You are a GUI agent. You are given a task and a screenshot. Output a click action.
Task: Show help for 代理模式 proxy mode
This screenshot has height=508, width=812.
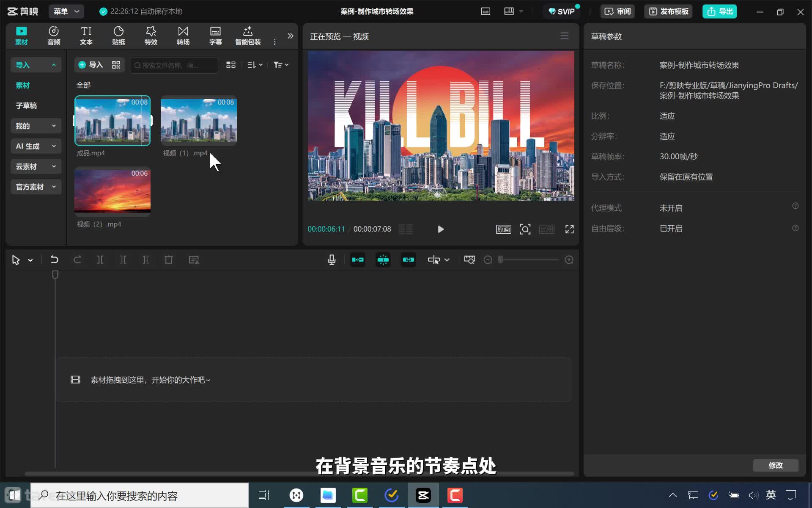(x=796, y=206)
